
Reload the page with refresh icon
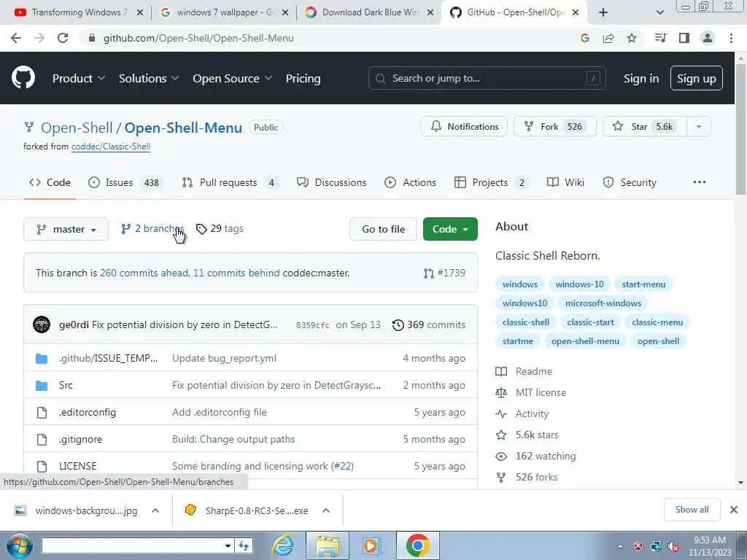[63, 38]
